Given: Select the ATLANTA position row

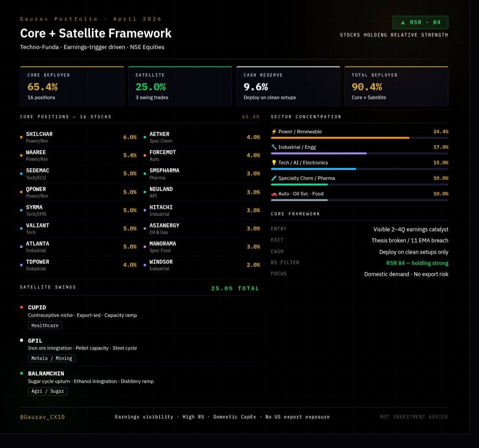Looking at the screenshot, I should (x=78, y=247).
